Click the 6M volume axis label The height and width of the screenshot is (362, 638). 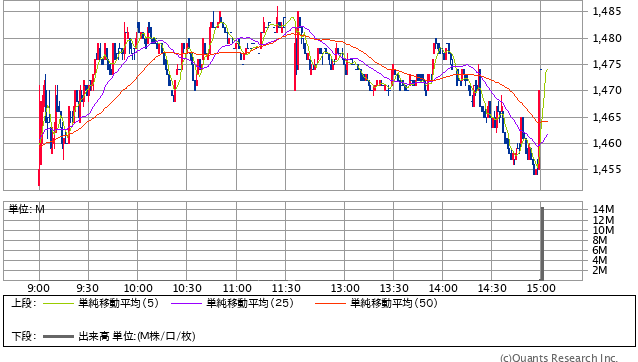(600, 250)
